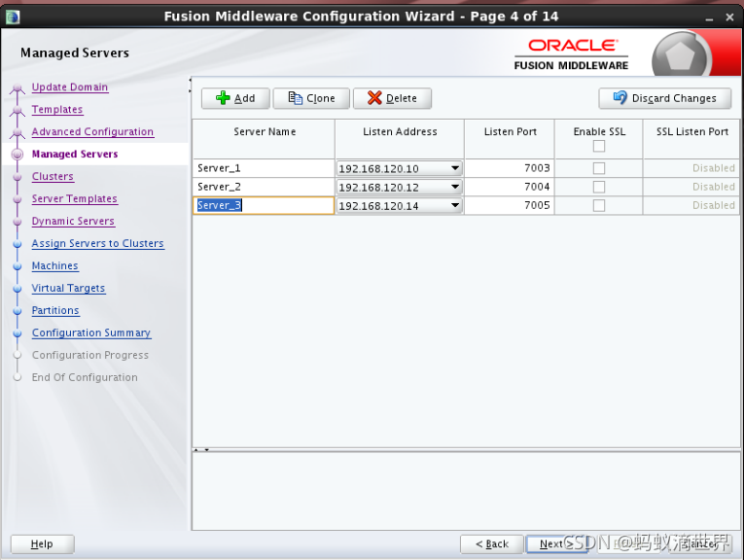This screenshot has height=560, width=744.
Task: Open Listen Address dropdown for Server_1
Action: (455, 168)
